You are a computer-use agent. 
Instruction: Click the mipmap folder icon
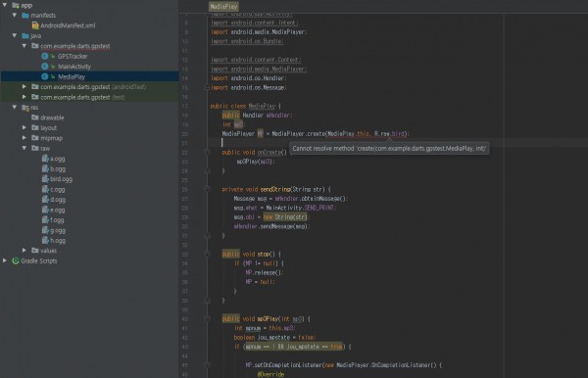pos(35,138)
